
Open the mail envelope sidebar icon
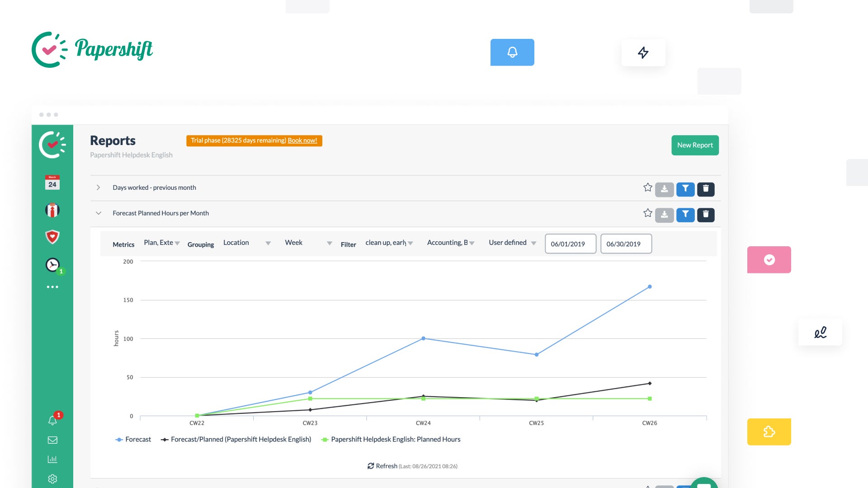pyautogui.click(x=52, y=440)
